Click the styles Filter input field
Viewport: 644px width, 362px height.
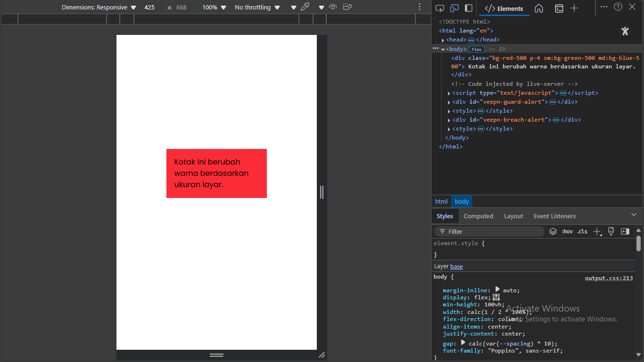click(489, 231)
